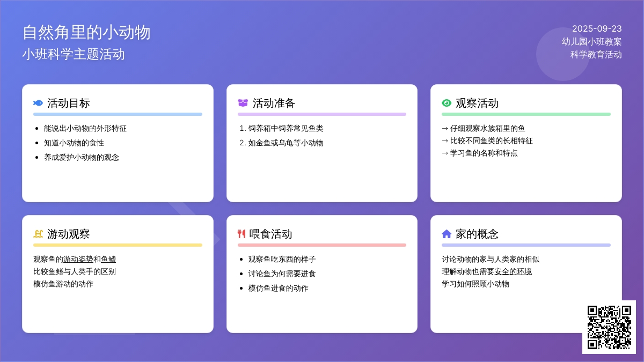Click the house icon beside 家的概念
Image resolution: width=644 pixels, height=362 pixels.
[x=447, y=234]
